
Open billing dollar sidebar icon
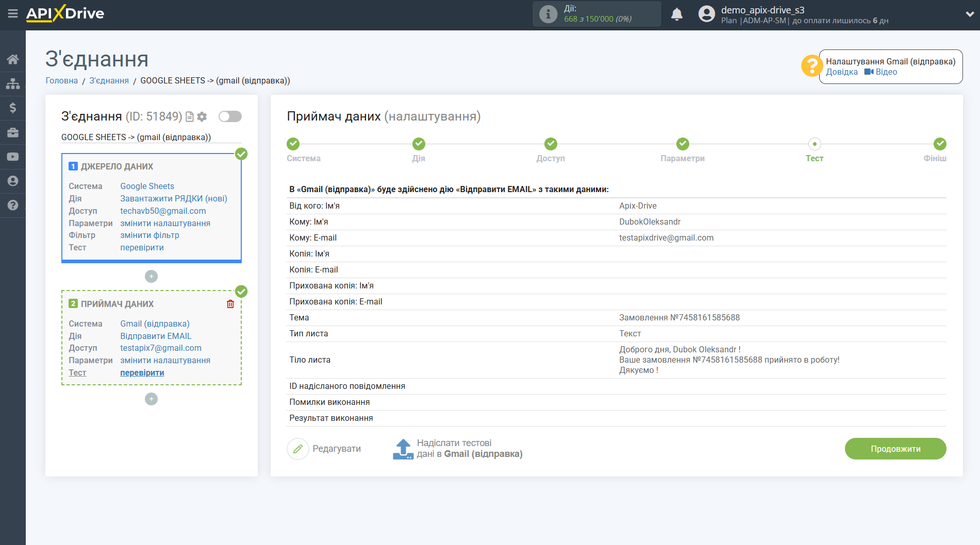[x=13, y=108]
